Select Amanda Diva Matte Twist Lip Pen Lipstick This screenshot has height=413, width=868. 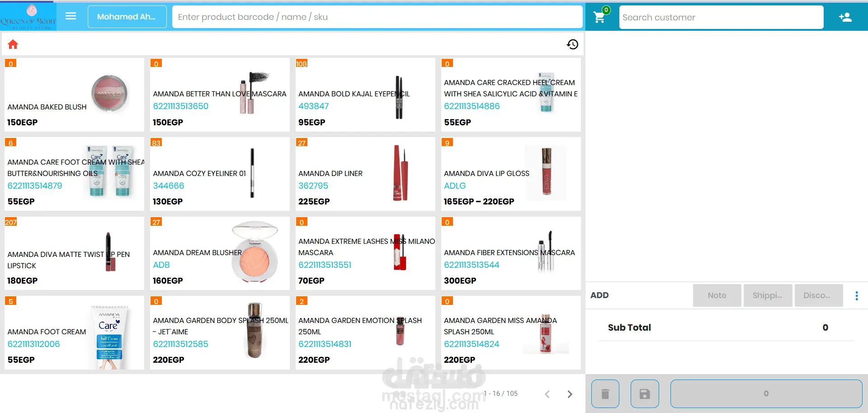pyautogui.click(x=74, y=253)
